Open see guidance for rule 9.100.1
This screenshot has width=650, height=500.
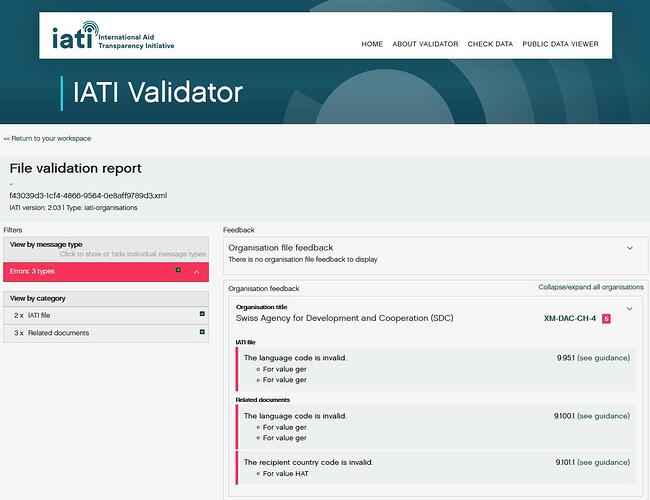(x=603, y=416)
